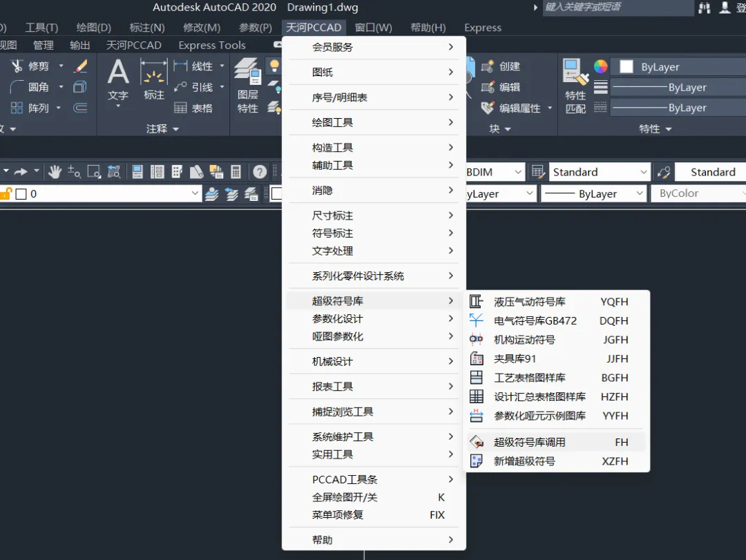746x560 pixels.
Task: Select 电气符号库GB472 in the submenu
Action: coord(556,320)
